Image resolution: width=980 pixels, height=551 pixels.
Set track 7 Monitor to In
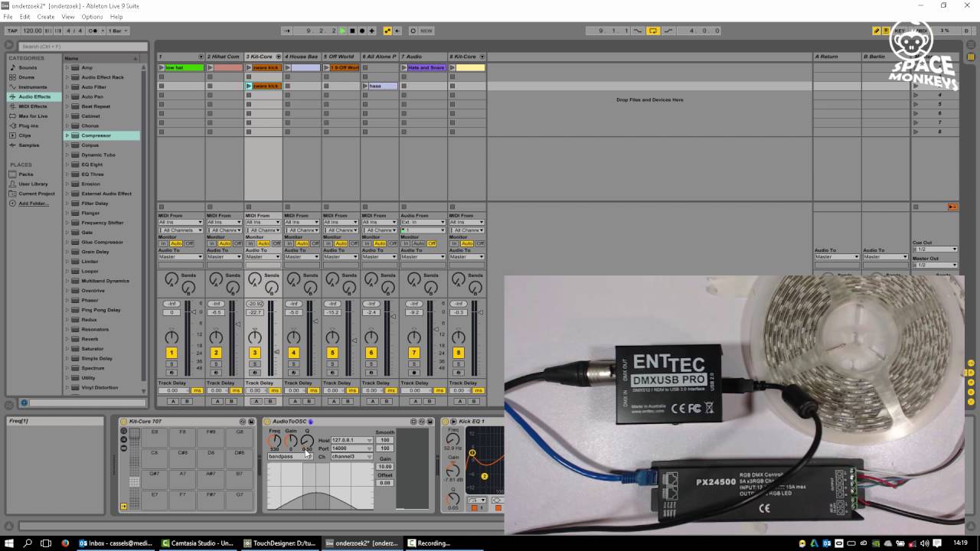(x=406, y=243)
